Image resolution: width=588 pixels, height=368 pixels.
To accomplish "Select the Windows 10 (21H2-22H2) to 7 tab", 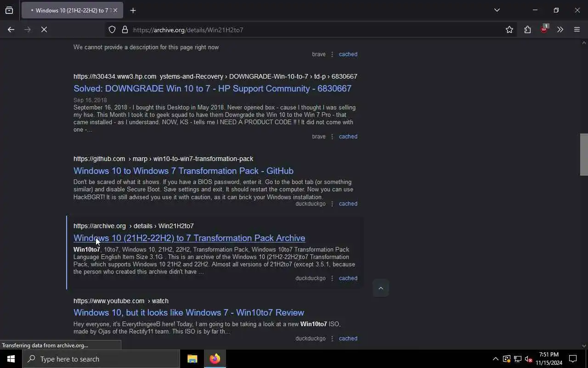I will click(x=72, y=10).
